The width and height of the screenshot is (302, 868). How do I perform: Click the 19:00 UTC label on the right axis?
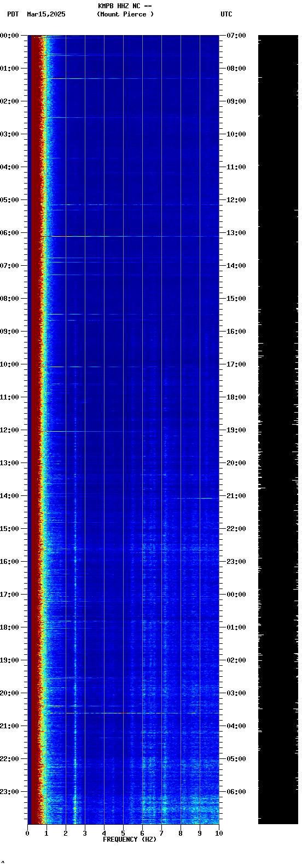pos(236,430)
